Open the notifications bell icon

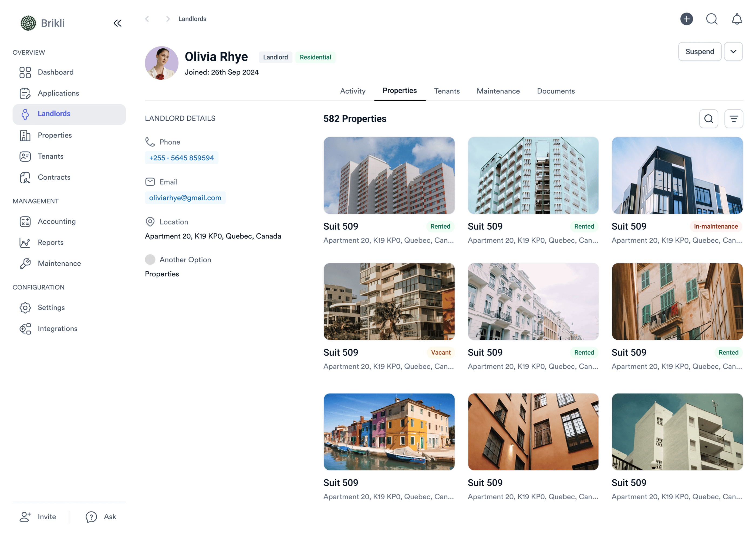(737, 19)
